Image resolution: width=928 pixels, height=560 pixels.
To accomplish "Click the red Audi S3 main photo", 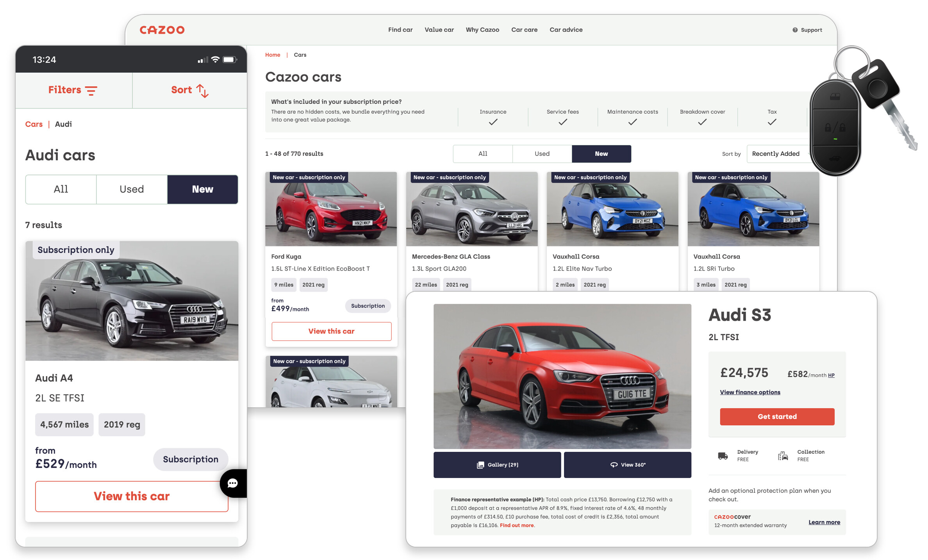I will click(x=562, y=376).
